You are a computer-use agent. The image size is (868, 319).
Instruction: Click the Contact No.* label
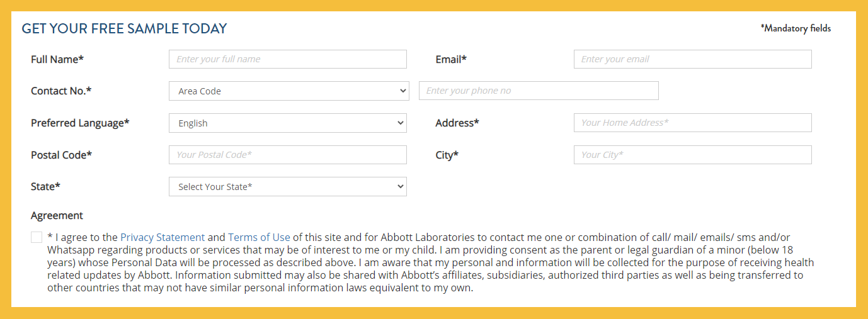(61, 91)
